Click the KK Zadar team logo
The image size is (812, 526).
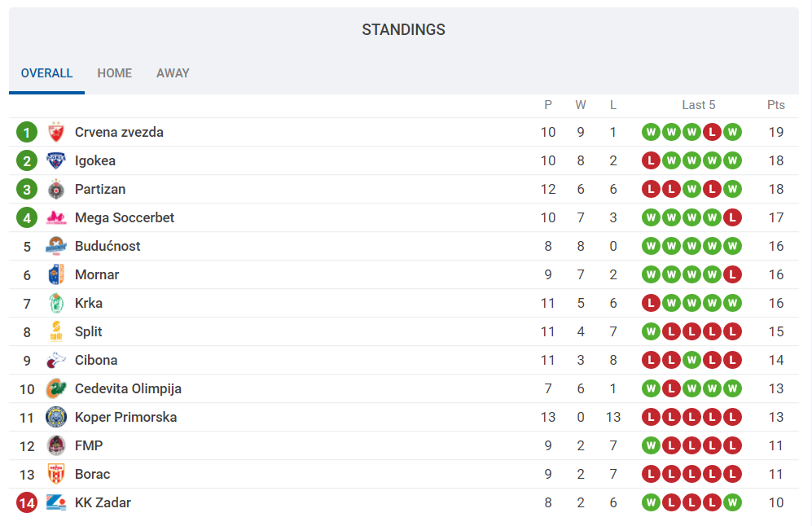coord(55,502)
